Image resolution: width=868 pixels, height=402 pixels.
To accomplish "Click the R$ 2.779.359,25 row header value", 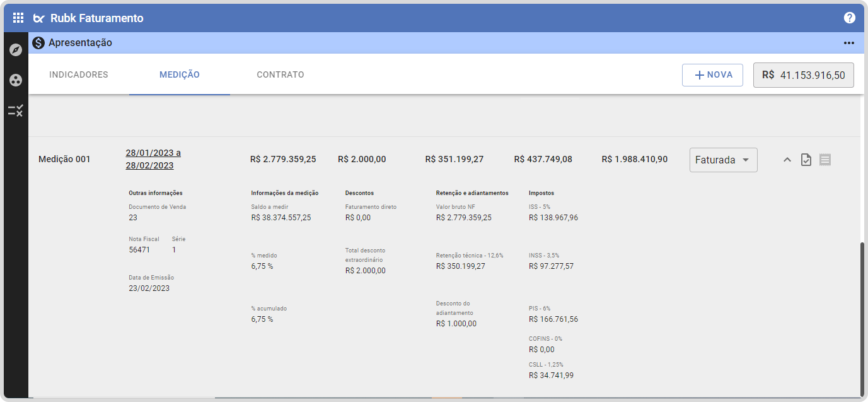I will tap(283, 159).
